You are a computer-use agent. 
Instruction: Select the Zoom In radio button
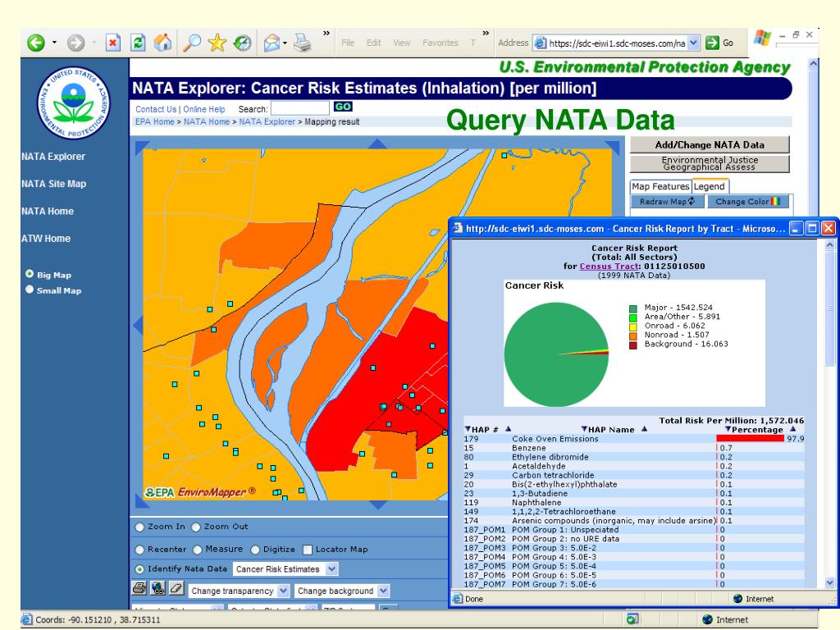[x=139, y=527]
